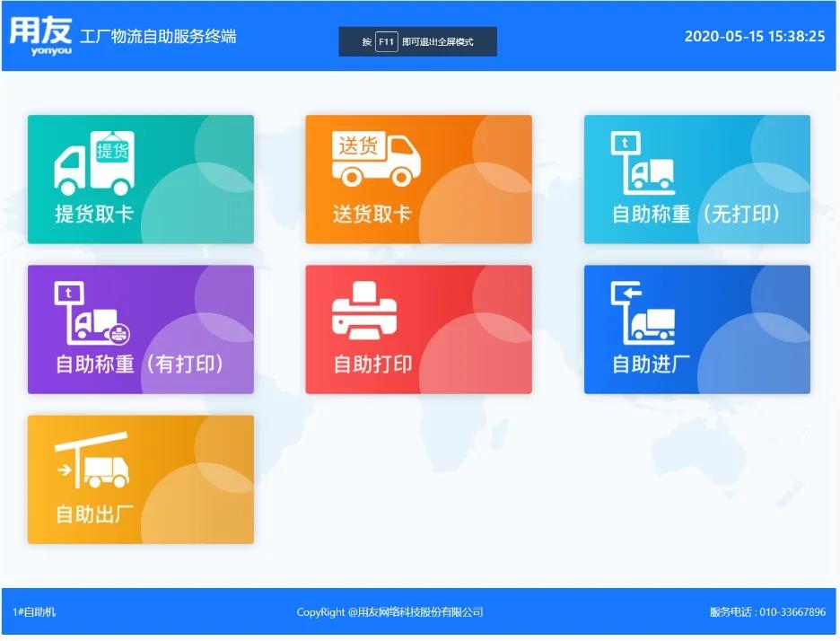This screenshot has height=641, width=840.
Task: Click the weighing scale truck icon with printer badge
Action: pyautogui.click(x=93, y=313)
